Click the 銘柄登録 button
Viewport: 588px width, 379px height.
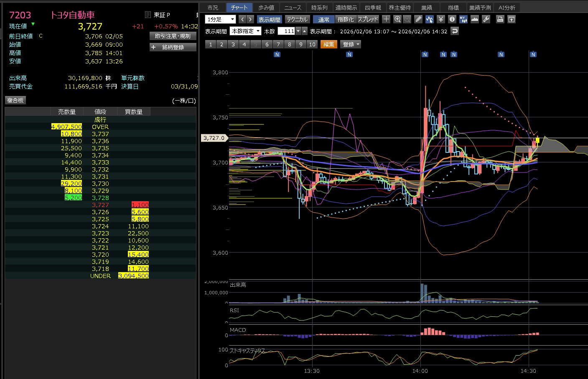(x=173, y=48)
